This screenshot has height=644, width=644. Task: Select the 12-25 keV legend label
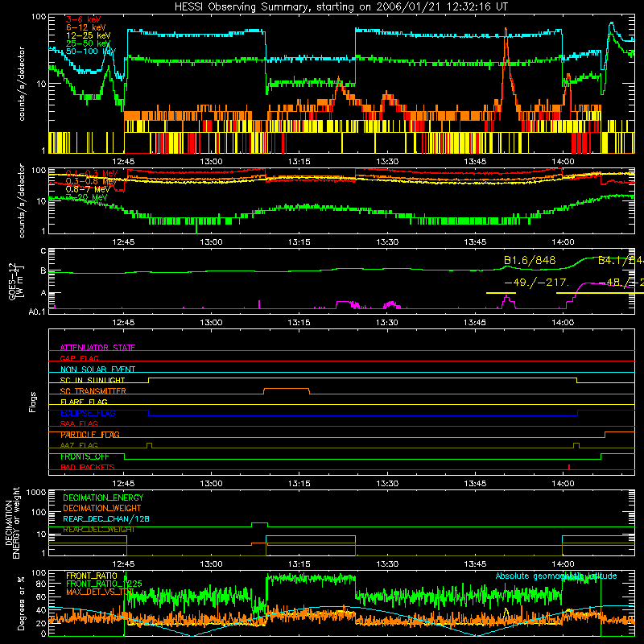89,35
